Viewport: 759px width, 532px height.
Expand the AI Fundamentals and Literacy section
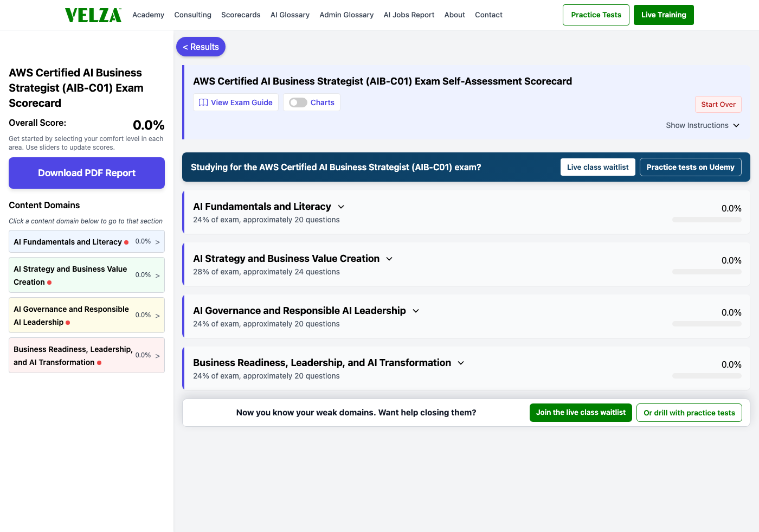(x=341, y=207)
